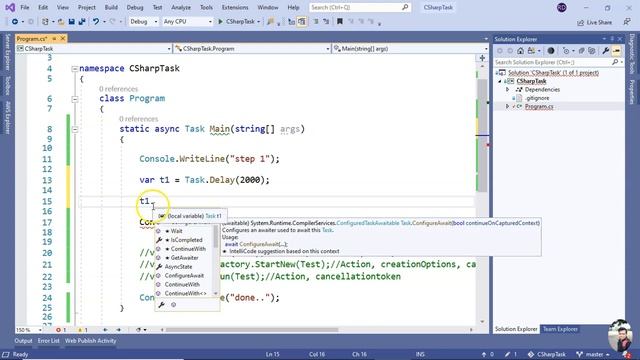Open the Error List panel tab
This screenshot has height=360, width=640.
pyautogui.click(x=49, y=341)
